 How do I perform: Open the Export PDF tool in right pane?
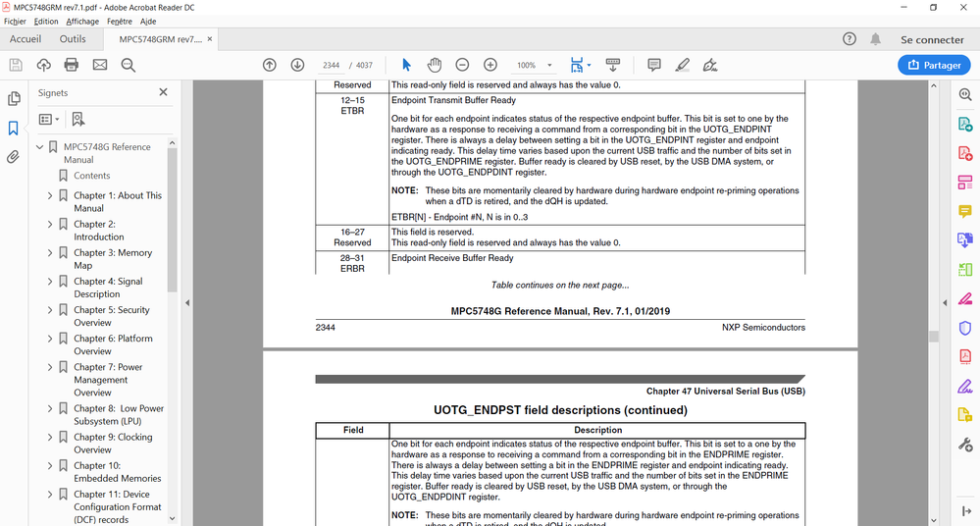tap(965, 124)
